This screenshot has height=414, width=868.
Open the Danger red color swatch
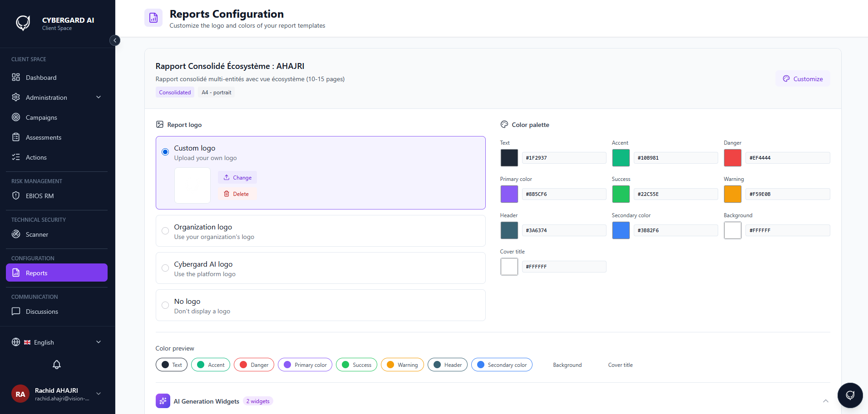pyautogui.click(x=732, y=158)
